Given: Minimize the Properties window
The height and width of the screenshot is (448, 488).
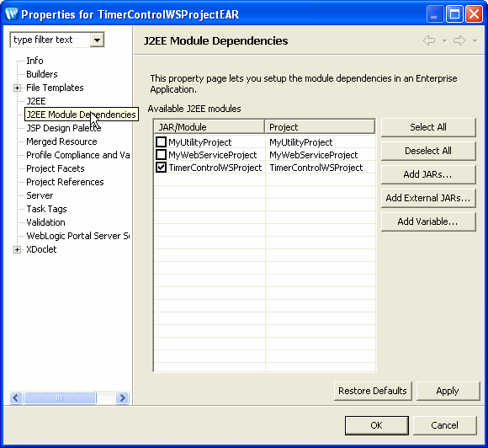Looking at the screenshot, I should pos(435,14).
